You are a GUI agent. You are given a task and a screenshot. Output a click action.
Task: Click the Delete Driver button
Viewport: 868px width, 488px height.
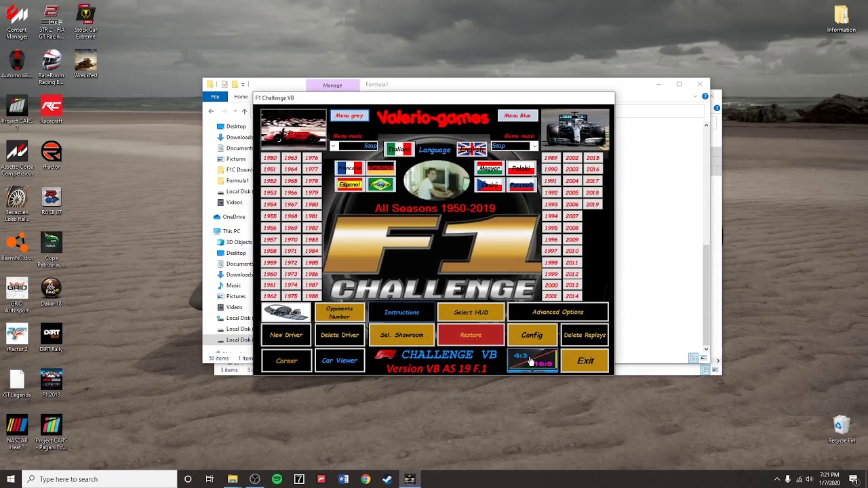pos(340,335)
